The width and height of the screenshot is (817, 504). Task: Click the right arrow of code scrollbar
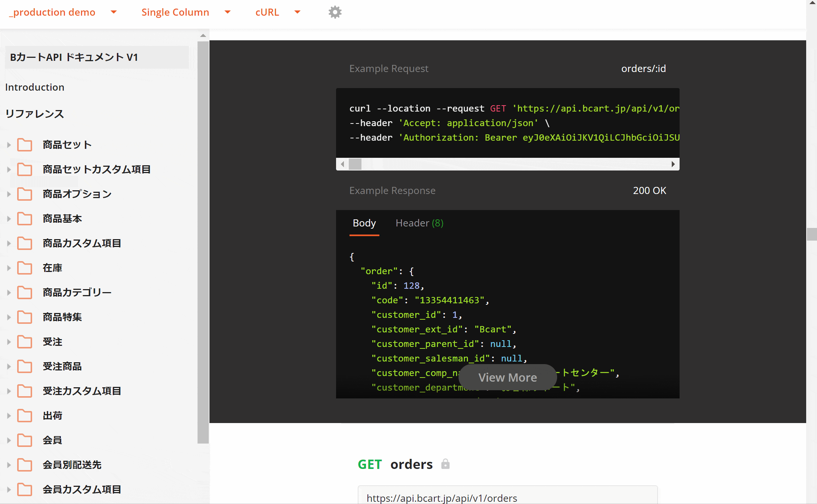[x=673, y=164]
